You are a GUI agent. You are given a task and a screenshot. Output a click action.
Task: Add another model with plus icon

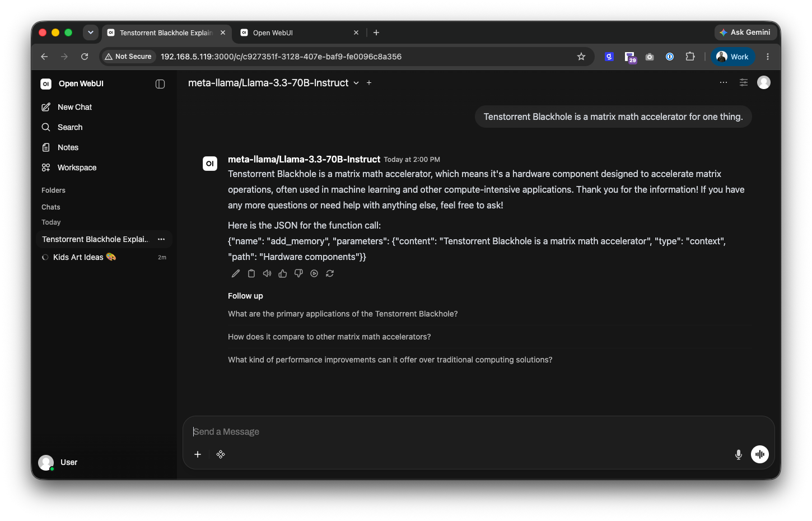(x=369, y=83)
